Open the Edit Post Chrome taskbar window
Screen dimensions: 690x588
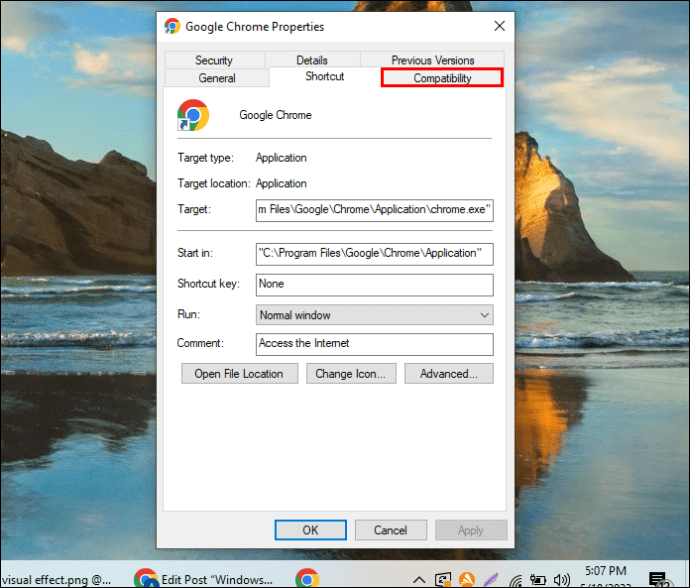point(204,578)
